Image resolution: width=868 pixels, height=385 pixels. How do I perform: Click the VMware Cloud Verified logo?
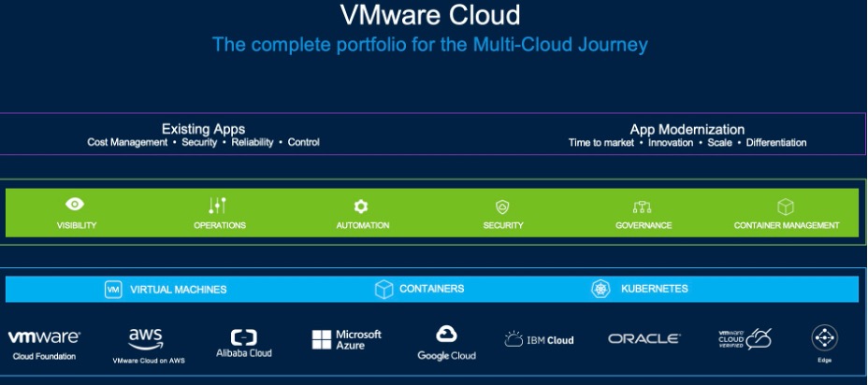tap(745, 338)
